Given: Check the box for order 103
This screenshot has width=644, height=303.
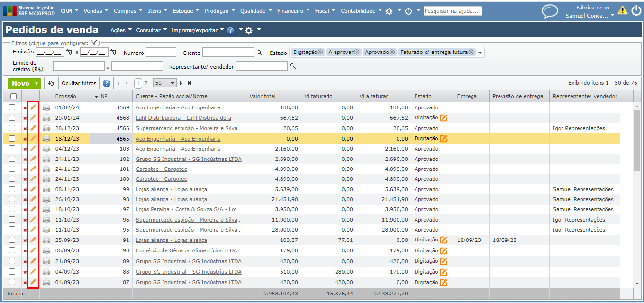Looking at the screenshot, I should (12, 149).
